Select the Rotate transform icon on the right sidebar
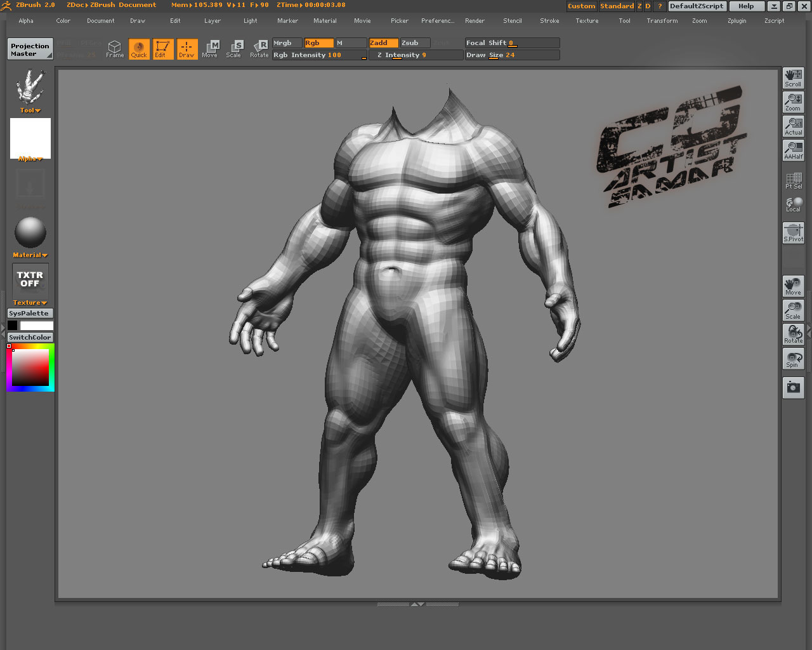The height and width of the screenshot is (650, 812). (x=793, y=335)
